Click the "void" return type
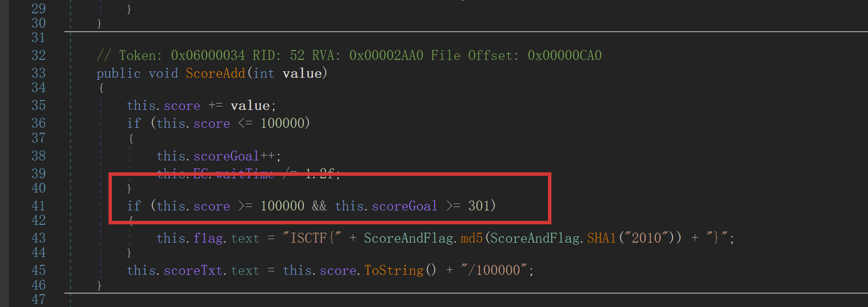The height and width of the screenshot is (307, 868). (163, 73)
